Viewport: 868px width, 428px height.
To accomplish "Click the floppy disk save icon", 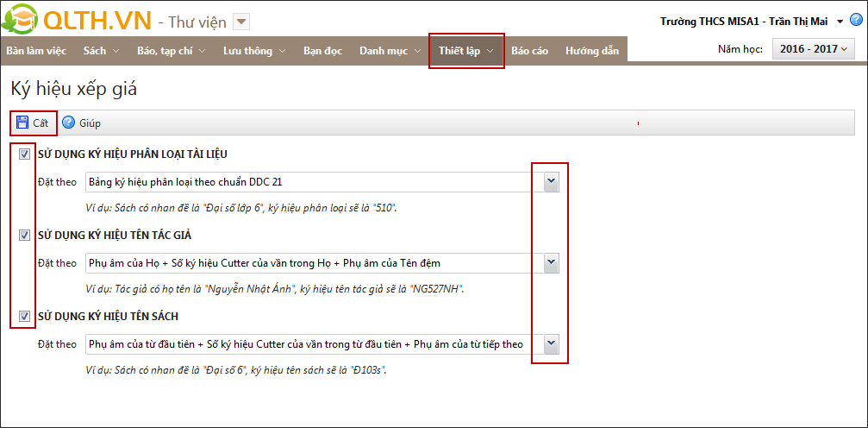I will click(22, 123).
